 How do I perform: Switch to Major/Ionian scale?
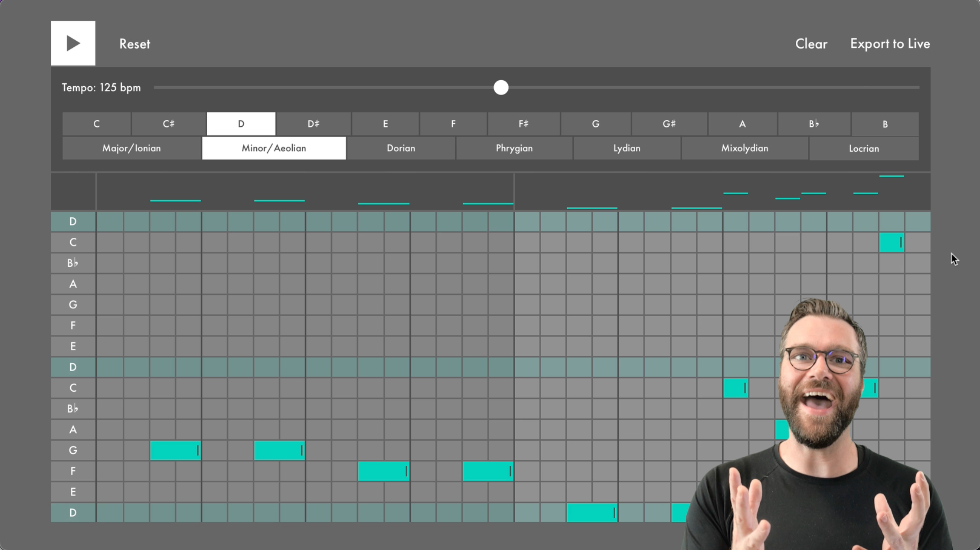click(131, 148)
